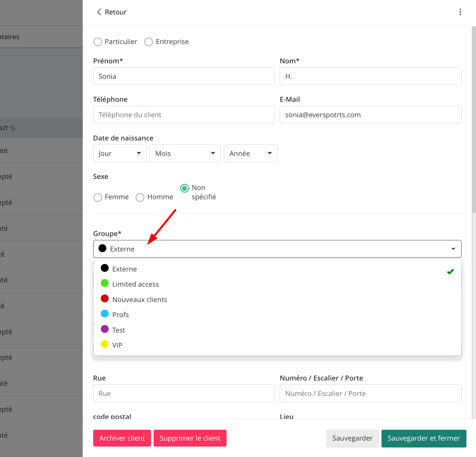The height and width of the screenshot is (457, 476).
Task: Click the Téléphone du client input
Action: coord(184,115)
